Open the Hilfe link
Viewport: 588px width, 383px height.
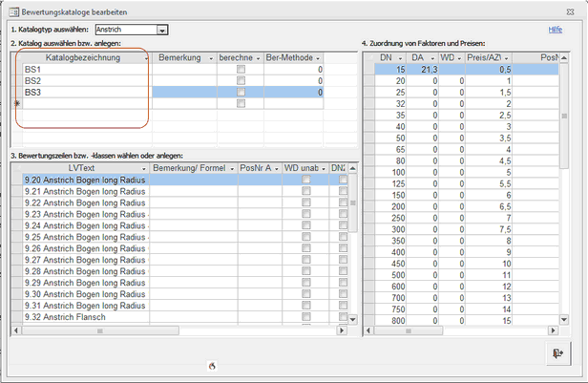[x=556, y=30]
